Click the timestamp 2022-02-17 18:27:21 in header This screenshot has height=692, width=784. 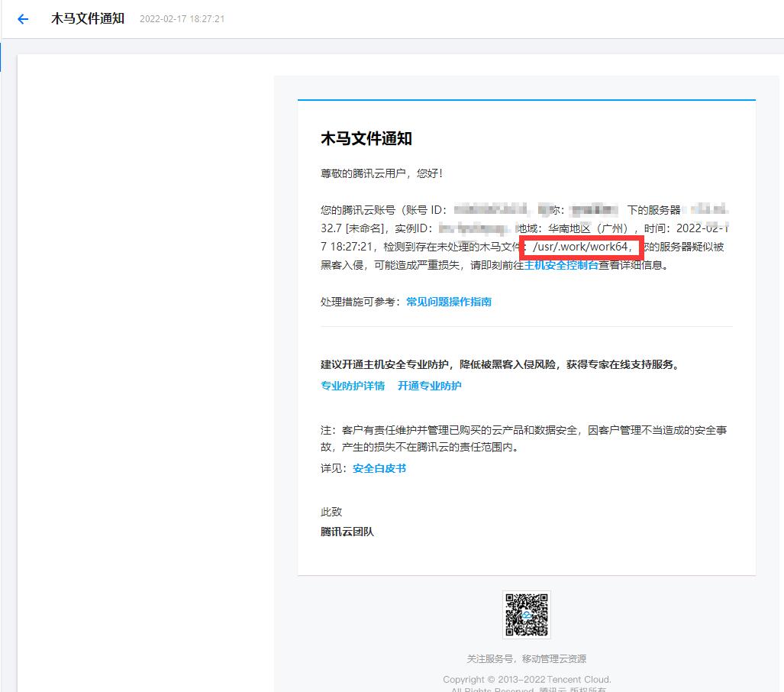182,19
